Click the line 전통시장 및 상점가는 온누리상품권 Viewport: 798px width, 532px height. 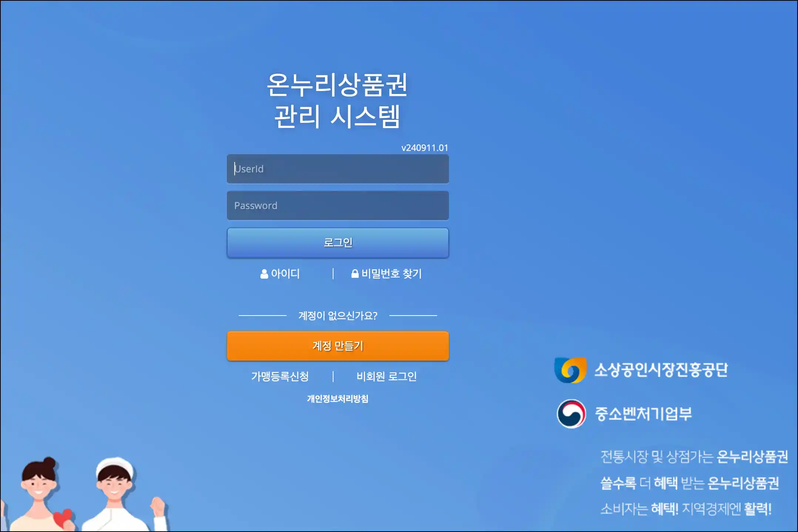pyautogui.click(x=694, y=457)
